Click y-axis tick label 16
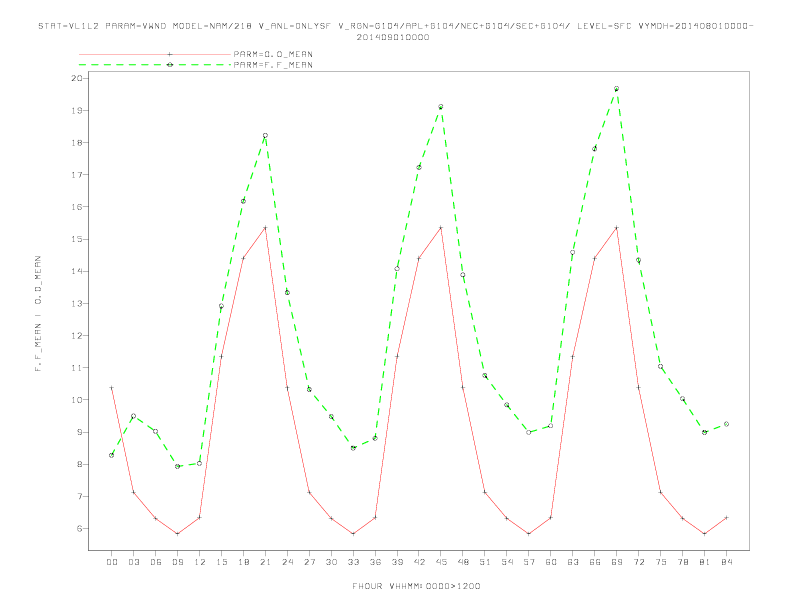 [77, 207]
